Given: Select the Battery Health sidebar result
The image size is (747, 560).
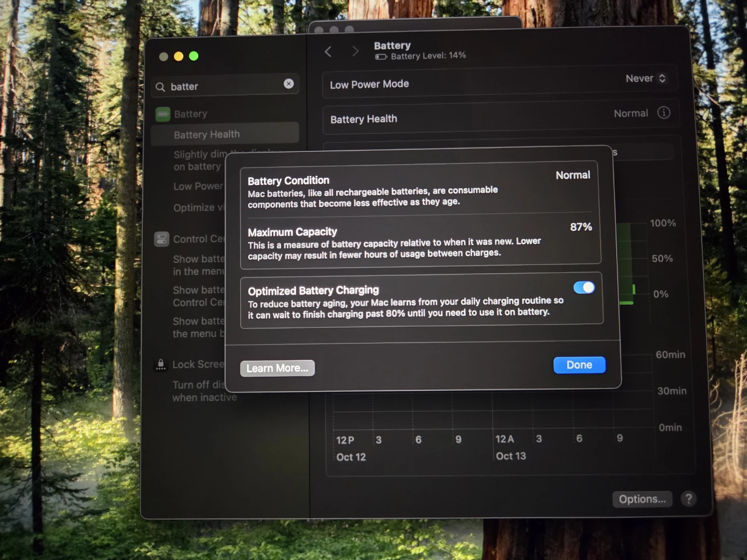Looking at the screenshot, I should pyautogui.click(x=225, y=134).
